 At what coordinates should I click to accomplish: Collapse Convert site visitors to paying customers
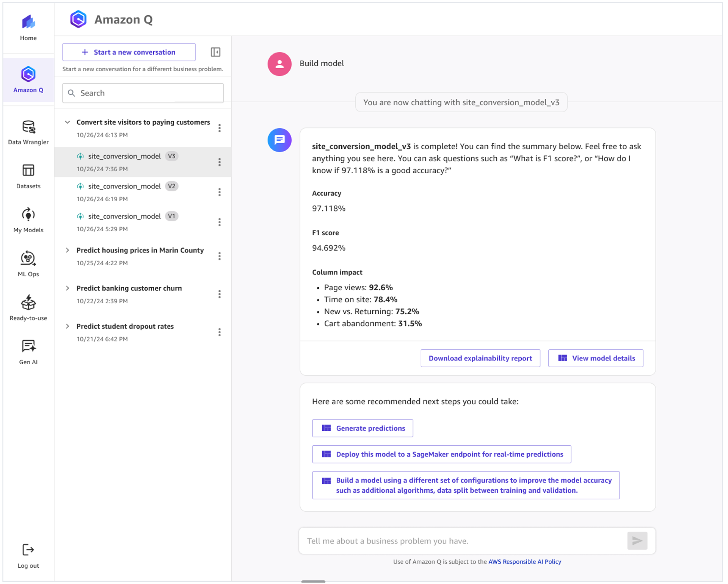coord(67,122)
